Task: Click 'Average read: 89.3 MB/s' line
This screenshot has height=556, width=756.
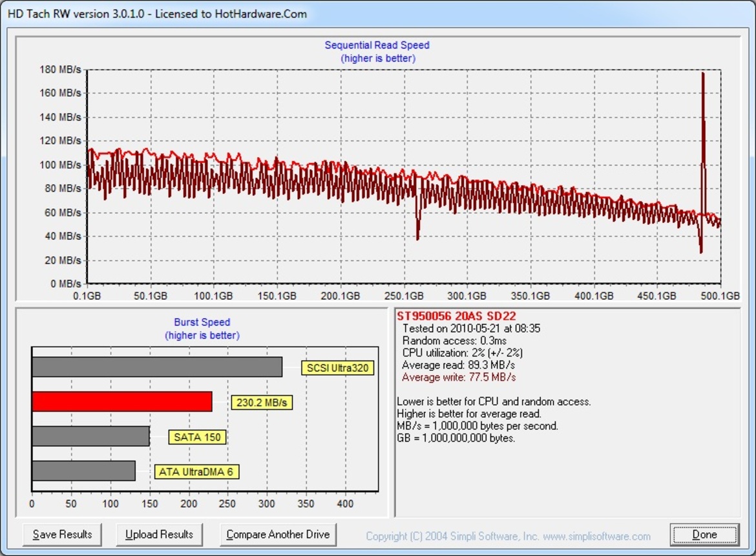Action: point(459,365)
